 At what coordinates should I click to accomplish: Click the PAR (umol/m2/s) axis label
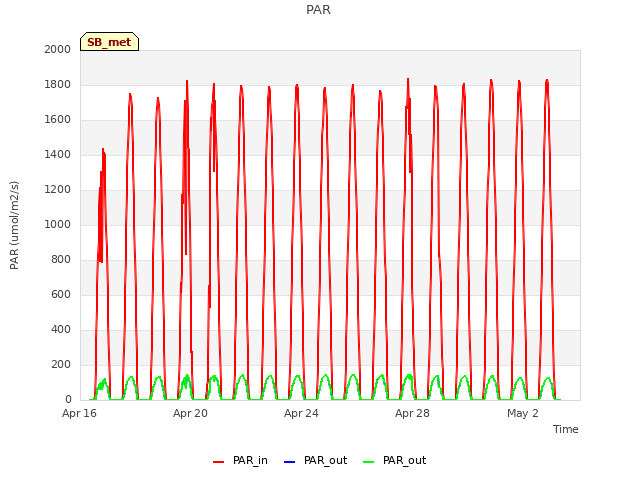tap(14, 225)
